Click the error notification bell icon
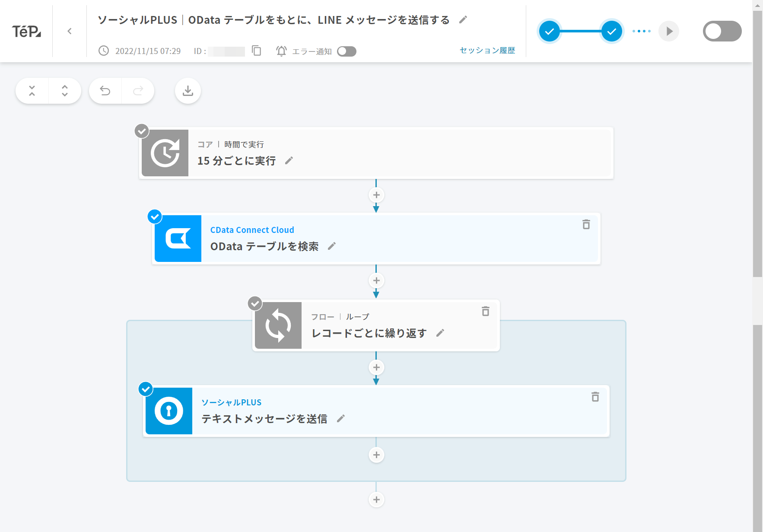Viewport: 763px width, 532px height. (x=281, y=51)
